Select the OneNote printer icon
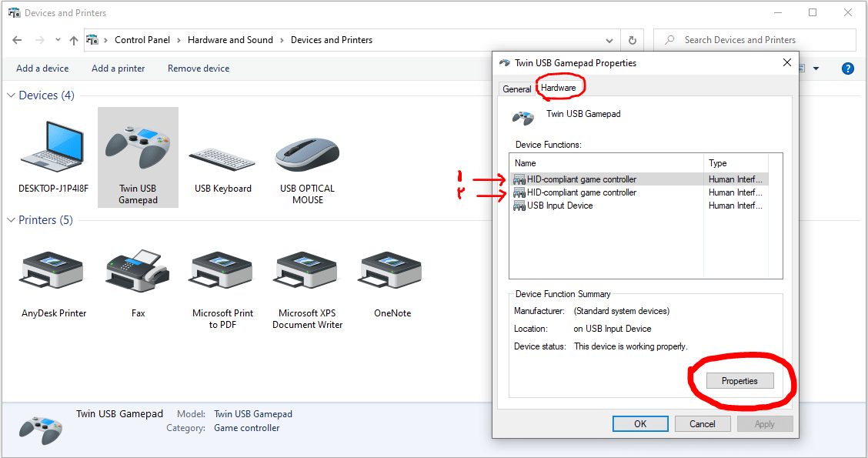Viewport: 868px width, 458px height. (x=392, y=272)
